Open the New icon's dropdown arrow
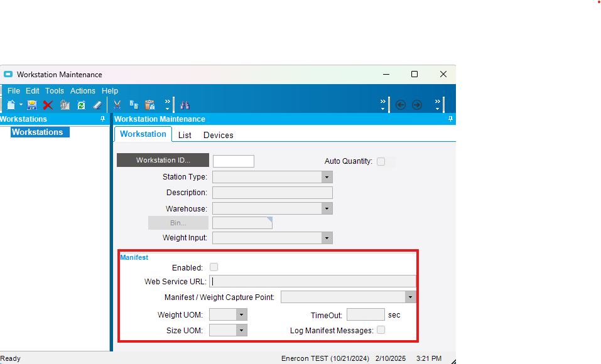This screenshot has height=364, width=601. click(21, 105)
